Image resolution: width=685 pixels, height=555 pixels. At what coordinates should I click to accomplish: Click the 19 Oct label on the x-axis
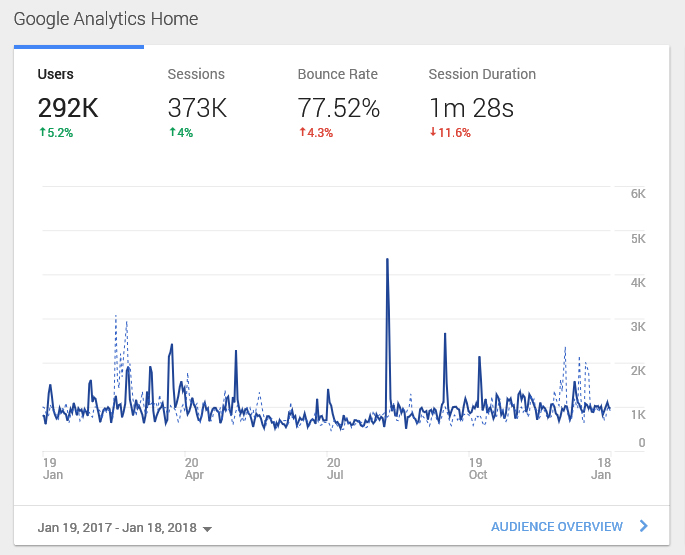tap(478, 468)
